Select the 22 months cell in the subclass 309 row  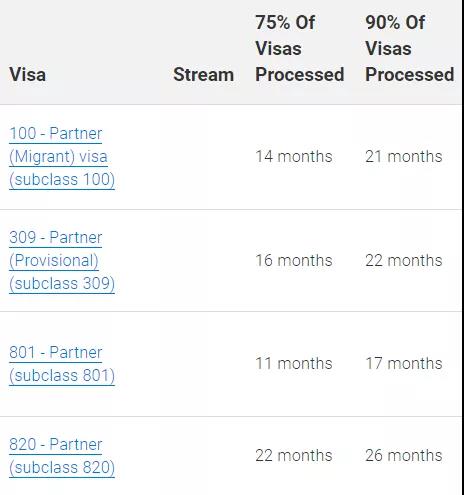(x=404, y=260)
